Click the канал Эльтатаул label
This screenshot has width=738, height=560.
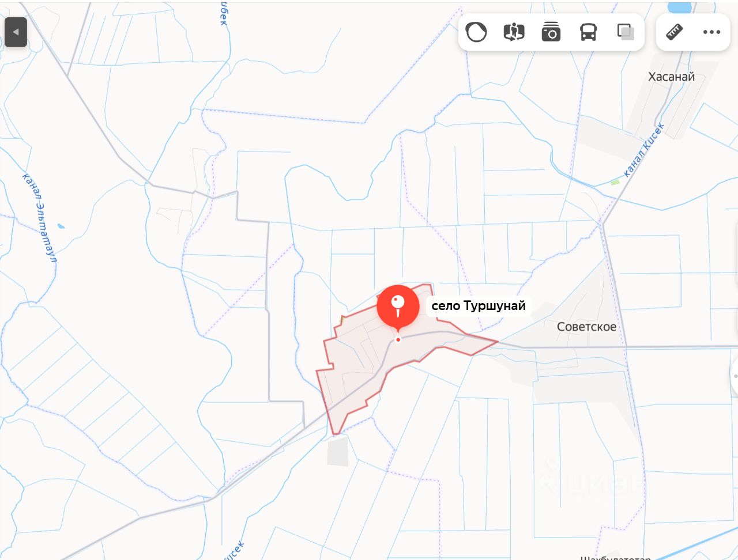[x=39, y=218]
